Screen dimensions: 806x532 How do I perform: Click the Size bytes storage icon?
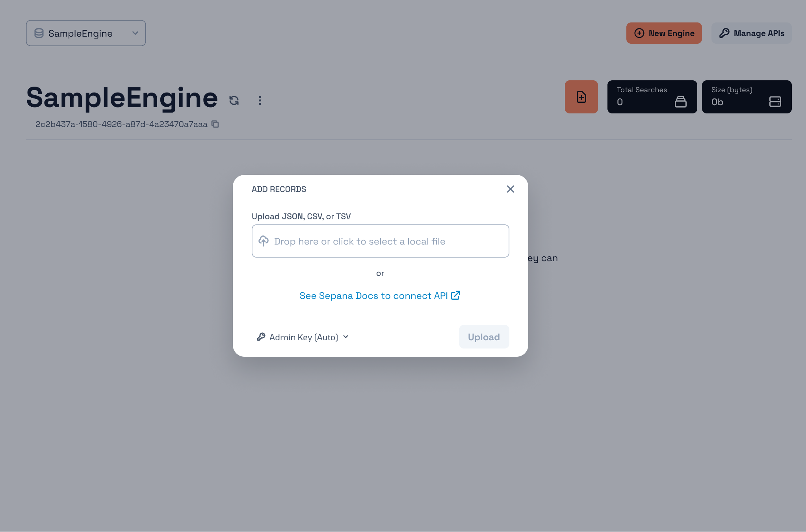pyautogui.click(x=775, y=102)
